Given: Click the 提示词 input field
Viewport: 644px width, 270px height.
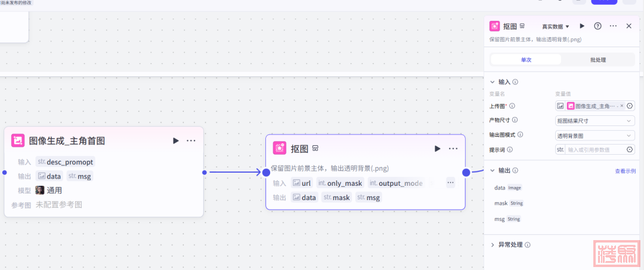Looking at the screenshot, I should pyautogui.click(x=594, y=150).
